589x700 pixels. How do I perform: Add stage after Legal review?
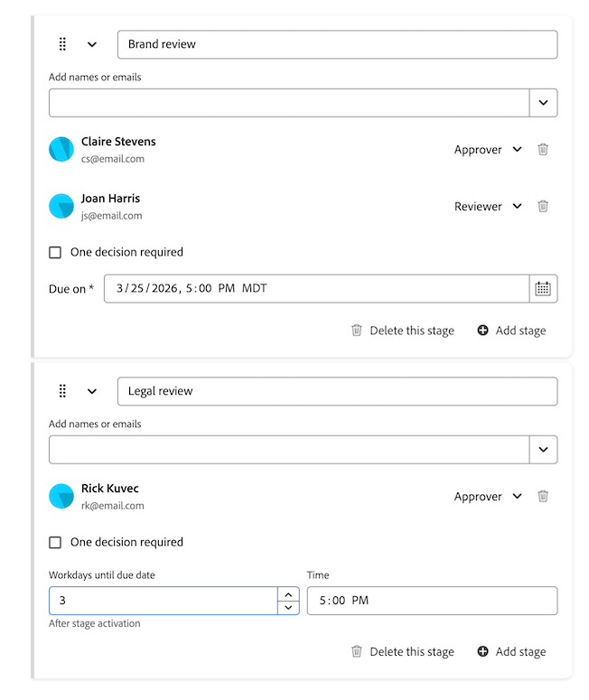pyautogui.click(x=511, y=651)
